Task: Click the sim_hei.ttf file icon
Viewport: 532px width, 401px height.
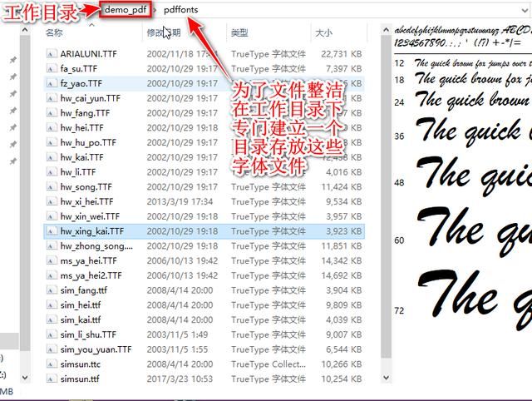Action: click(x=52, y=304)
